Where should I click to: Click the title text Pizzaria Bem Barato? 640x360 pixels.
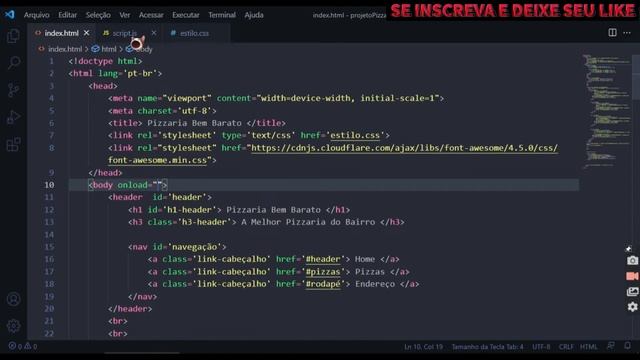[x=194, y=123]
